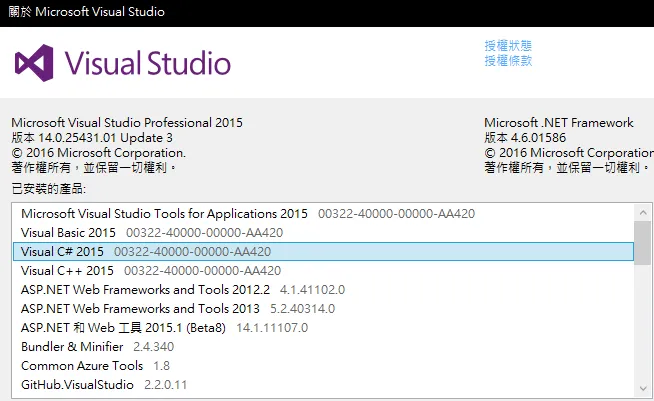Open the 授權條款 link

click(508, 61)
